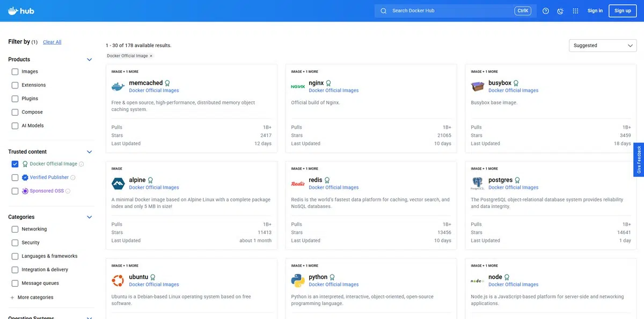Click the Docker Hub logo

pos(21,11)
